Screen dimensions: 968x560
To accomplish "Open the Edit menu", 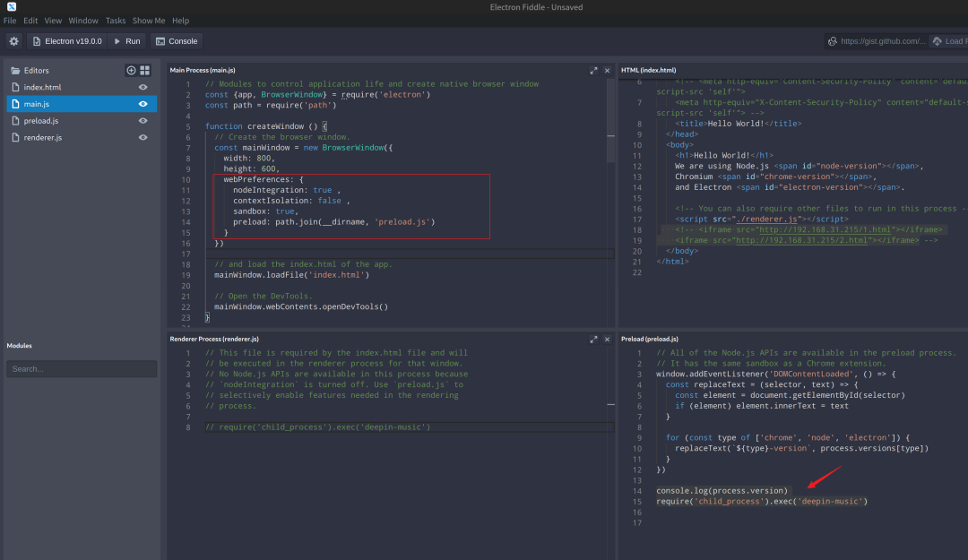I will pos(30,21).
